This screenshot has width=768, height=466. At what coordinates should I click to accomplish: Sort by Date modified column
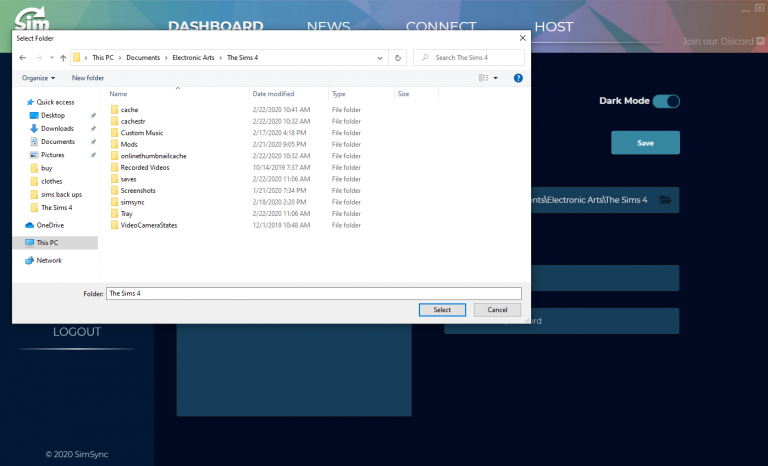273,94
